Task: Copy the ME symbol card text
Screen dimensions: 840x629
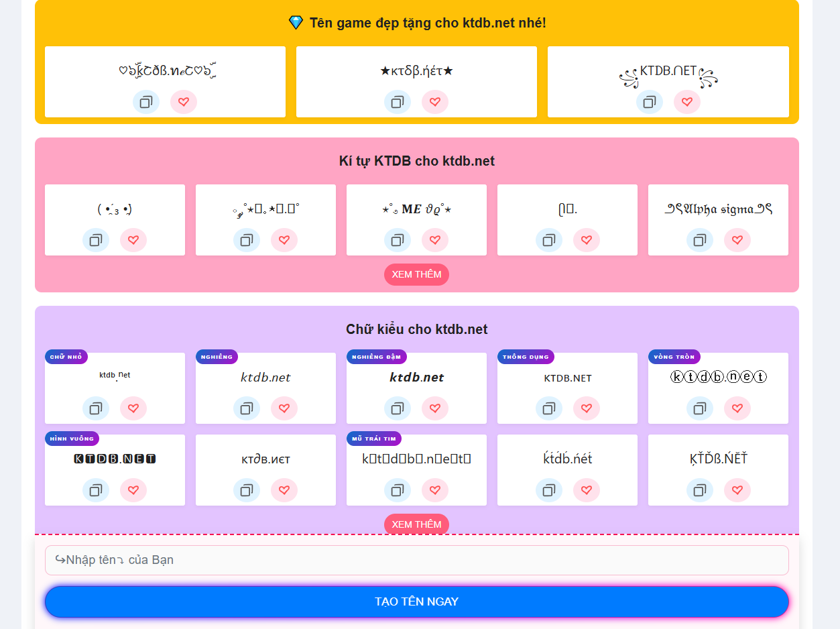Action: [397, 240]
